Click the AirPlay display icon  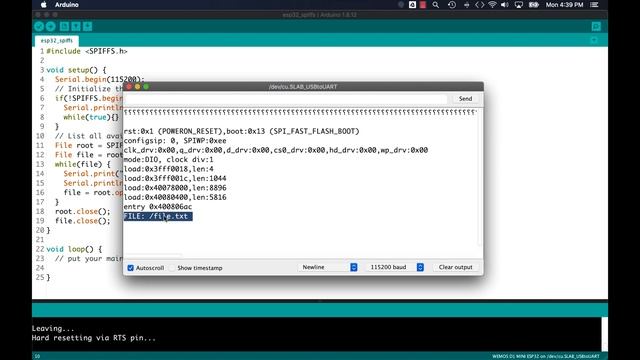tap(519, 5)
